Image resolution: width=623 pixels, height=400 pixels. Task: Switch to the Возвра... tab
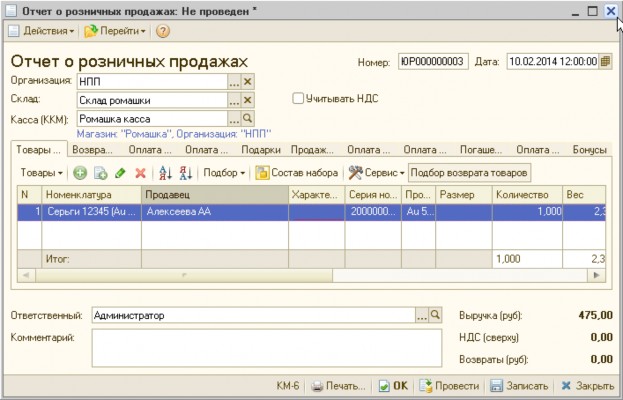(x=92, y=150)
